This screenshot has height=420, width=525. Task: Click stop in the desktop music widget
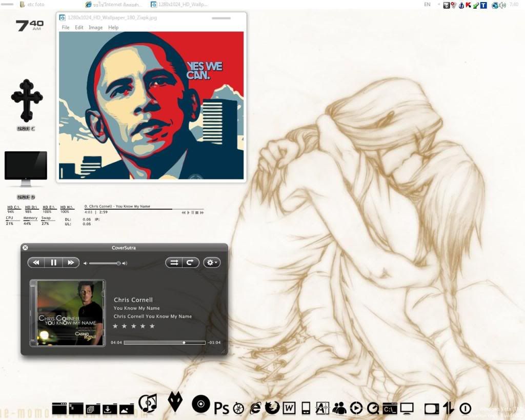pyautogui.click(x=197, y=213)
